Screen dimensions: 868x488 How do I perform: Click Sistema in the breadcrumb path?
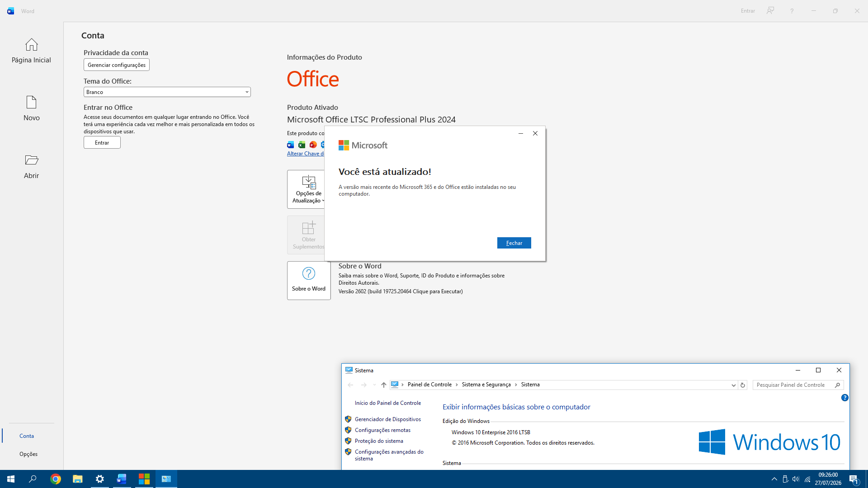click(x=530, y=385)
